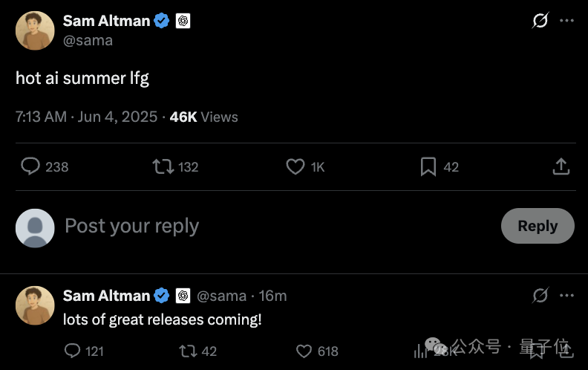Image resolution: width=588 pixels, height=370 pixels.
Task: Click the OpenAI affiliation badge in header
Action: pos(183,21)
